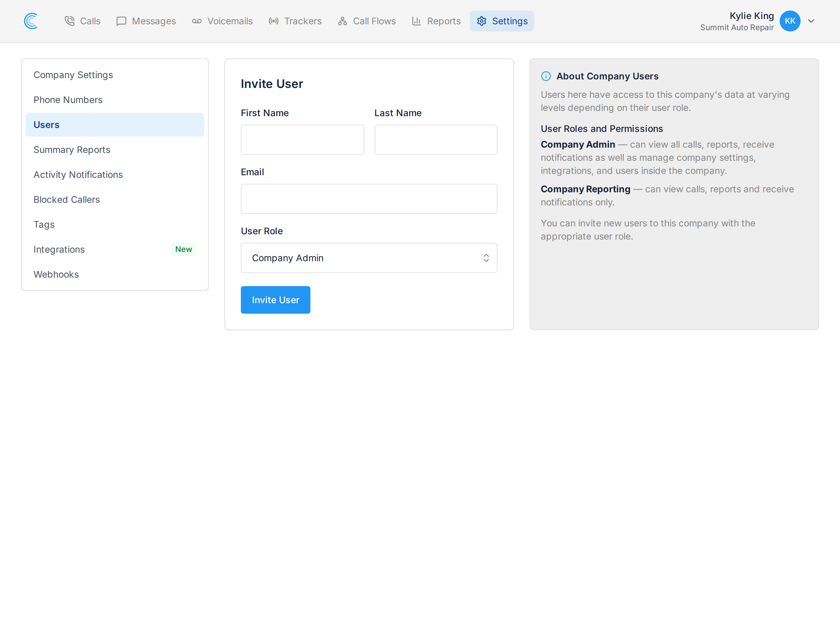This screenshot has width=840, height=630.
Task: Select the Settings tab label
Action: pyautogui.click(x=510, y=21)
